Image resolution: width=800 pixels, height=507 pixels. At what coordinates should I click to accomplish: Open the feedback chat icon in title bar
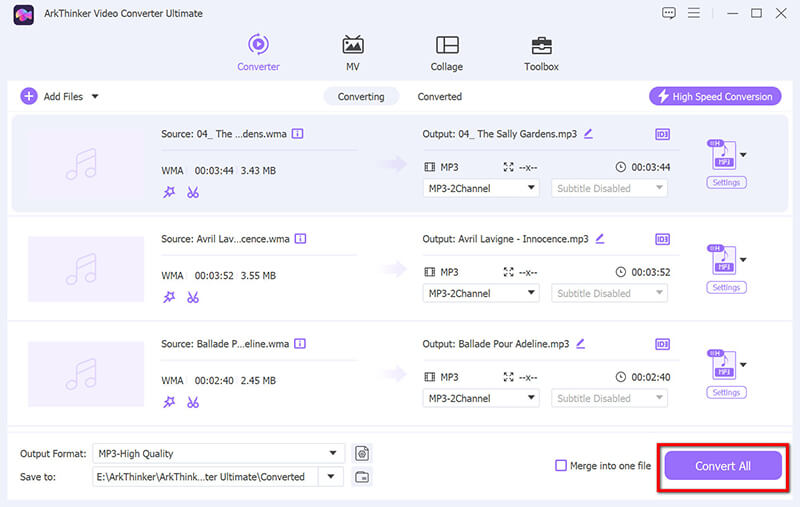coord(668,13)
